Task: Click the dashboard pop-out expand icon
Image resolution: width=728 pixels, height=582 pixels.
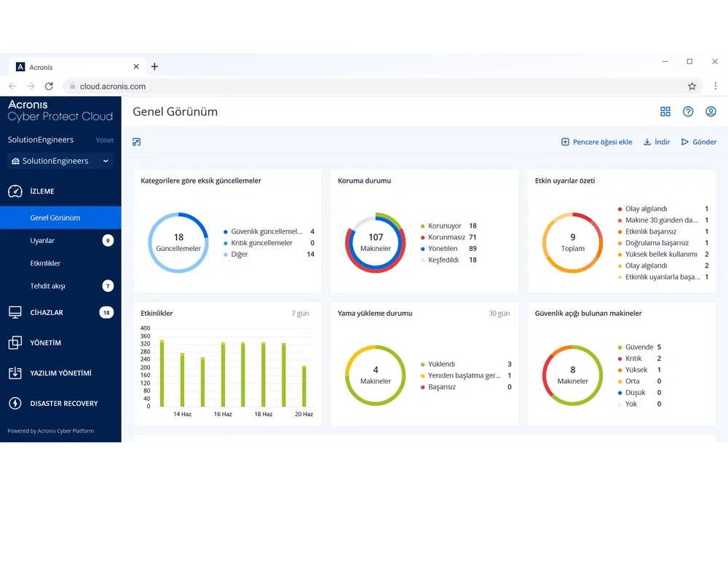Action: 136,142
